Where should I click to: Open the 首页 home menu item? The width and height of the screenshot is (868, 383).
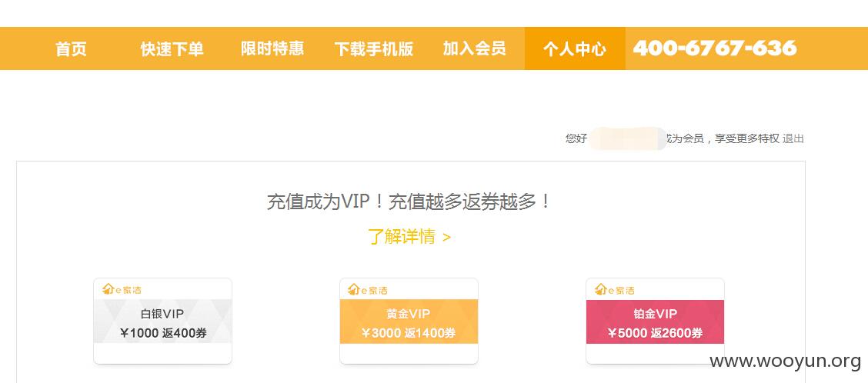[x=71, y=48]
